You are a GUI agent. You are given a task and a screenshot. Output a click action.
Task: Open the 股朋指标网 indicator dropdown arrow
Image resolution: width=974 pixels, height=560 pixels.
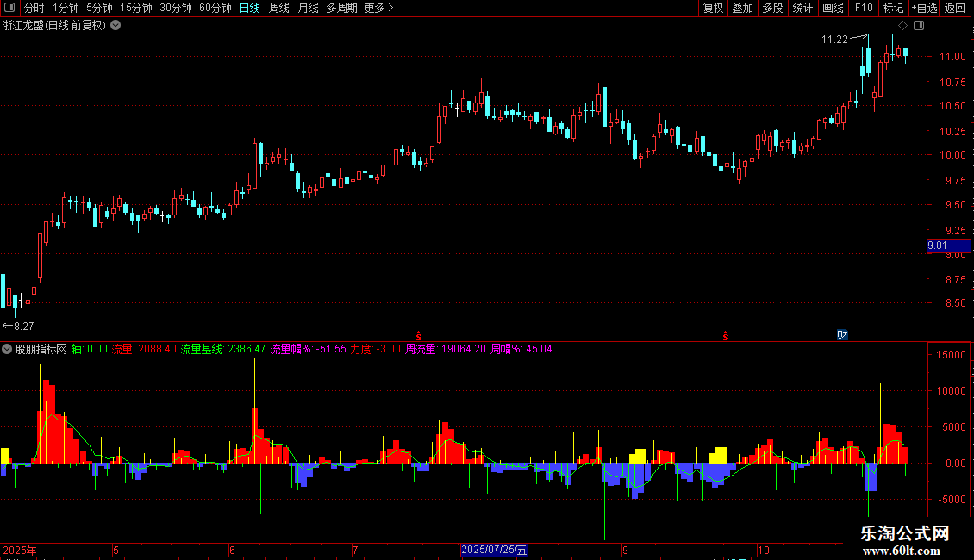(x=7, y=349)
